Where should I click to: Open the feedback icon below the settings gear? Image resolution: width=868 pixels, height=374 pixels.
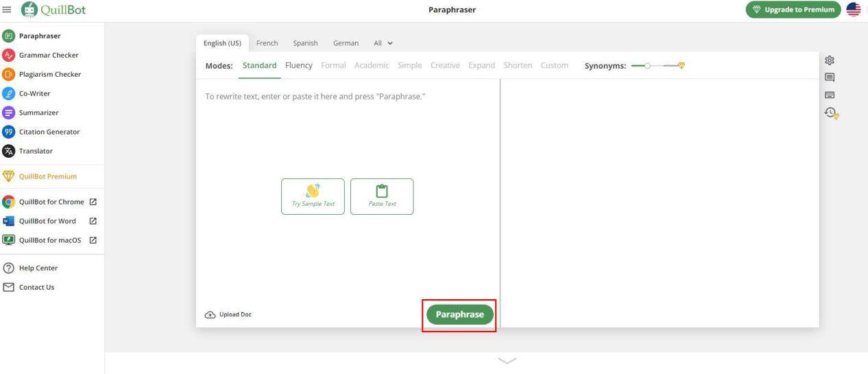pyautogui.click(x=830, y=78)
